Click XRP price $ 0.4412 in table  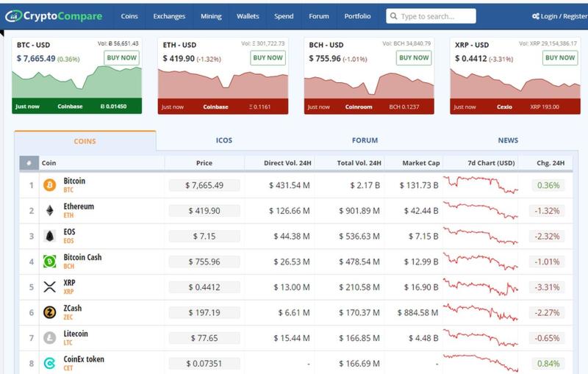(204, 287)
